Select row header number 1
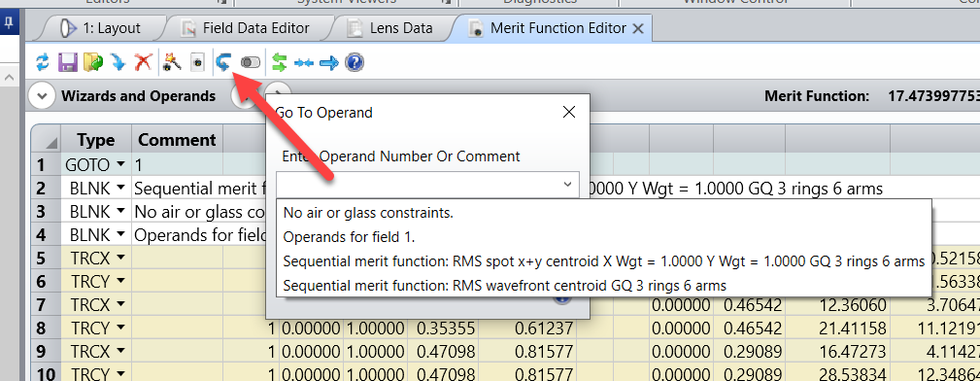The image size is (980, 381). coord(46,165)
